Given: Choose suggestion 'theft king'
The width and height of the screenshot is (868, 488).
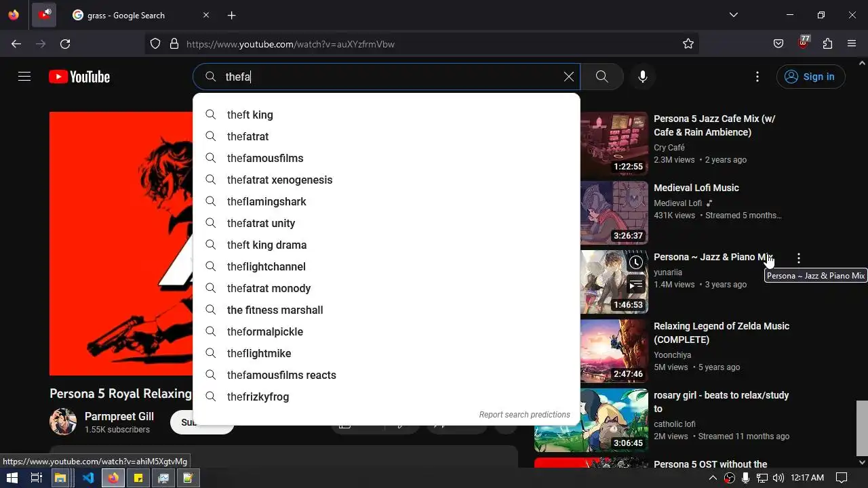Looking at the screenshot, I should click(x=387, y=115).
